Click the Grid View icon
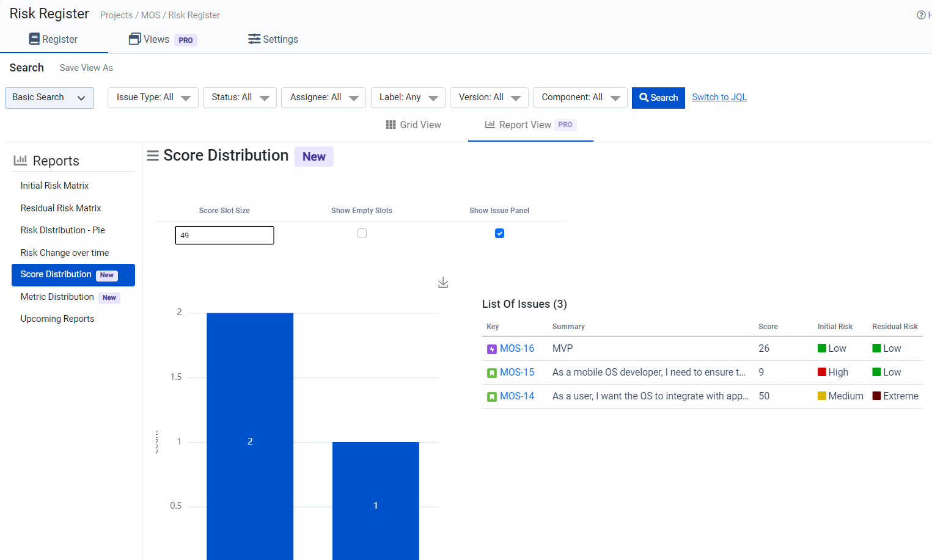932x560 pixels. tap(391, 125)
